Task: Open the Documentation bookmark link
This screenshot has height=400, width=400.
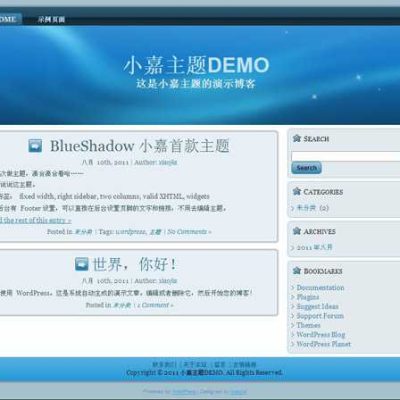Action: pyautogui.click(x=320, y=287)
